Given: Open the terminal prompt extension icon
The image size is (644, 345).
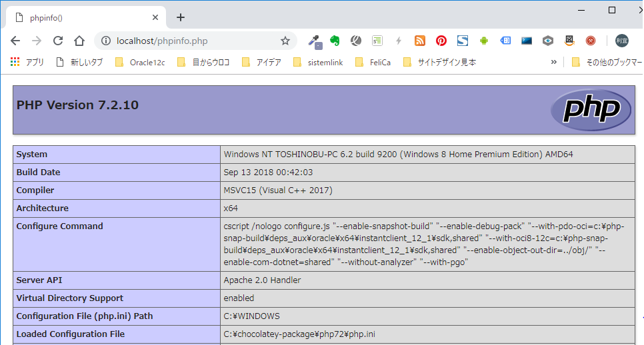Looking at the screenshot, I should pos(527,41).
